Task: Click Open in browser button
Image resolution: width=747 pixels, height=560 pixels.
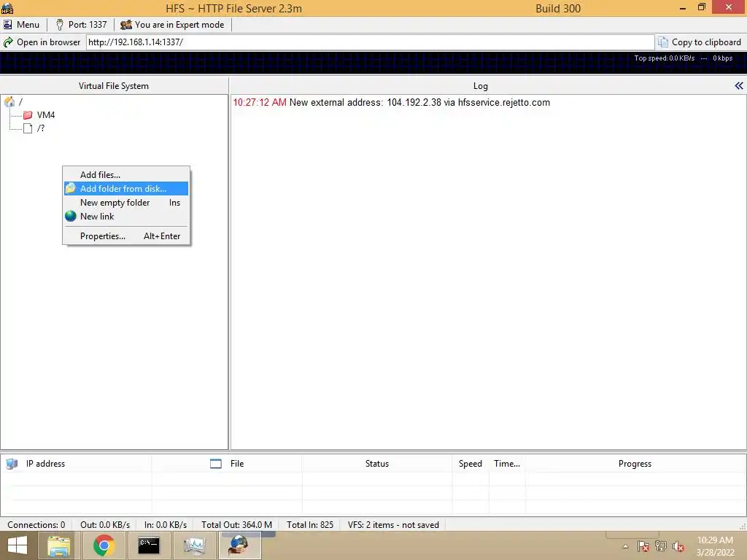Action: click(42, 42)
